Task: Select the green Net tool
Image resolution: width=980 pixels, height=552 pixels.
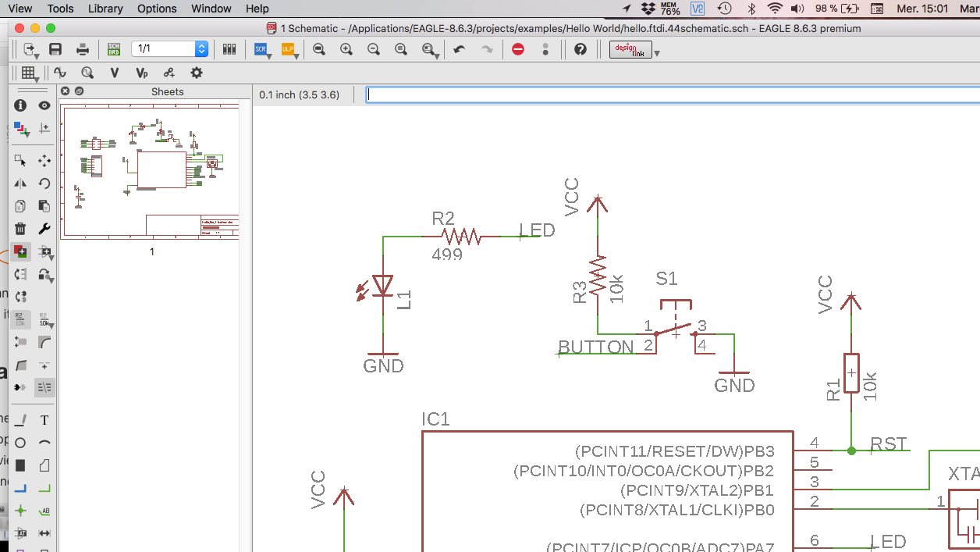Action: 44,488
